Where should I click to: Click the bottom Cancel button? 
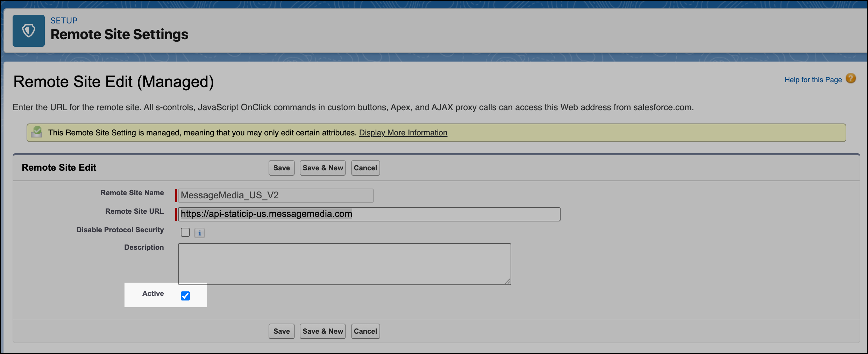pyautogui.click(x=365, y=331)
